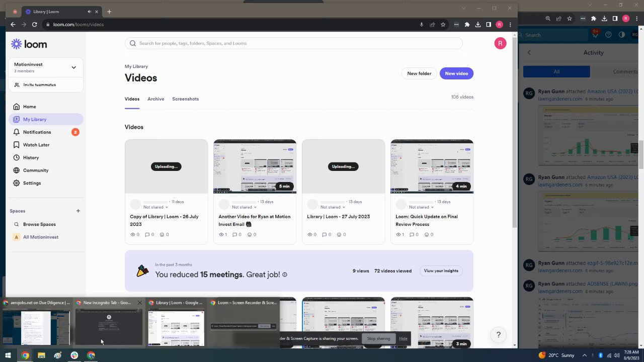Open Loom profile avatar R menu
Image resolution: width=644 pixels, height=362 pixels.
[500, 43]
